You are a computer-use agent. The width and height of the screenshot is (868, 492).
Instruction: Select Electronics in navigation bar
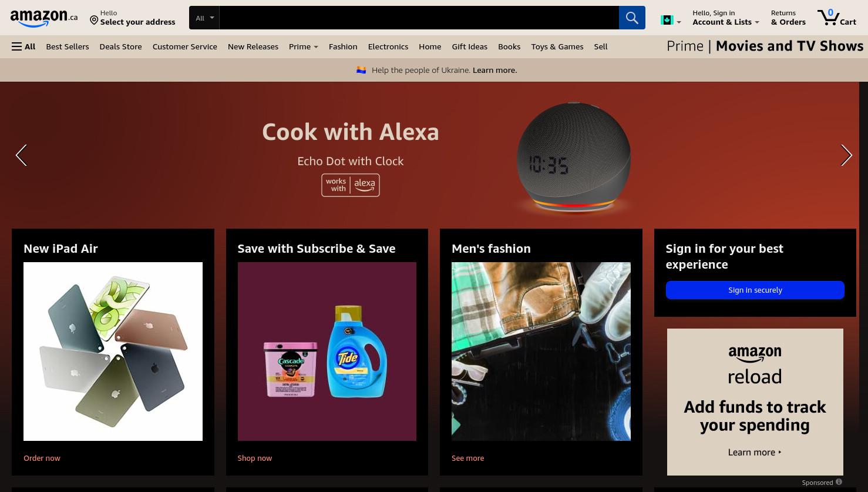[x=388, y=46]
